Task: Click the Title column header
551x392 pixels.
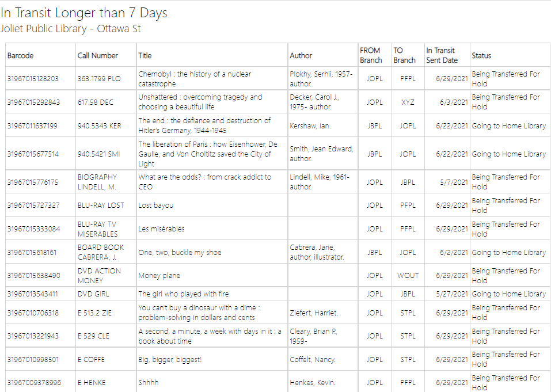Action: (145, 56)
